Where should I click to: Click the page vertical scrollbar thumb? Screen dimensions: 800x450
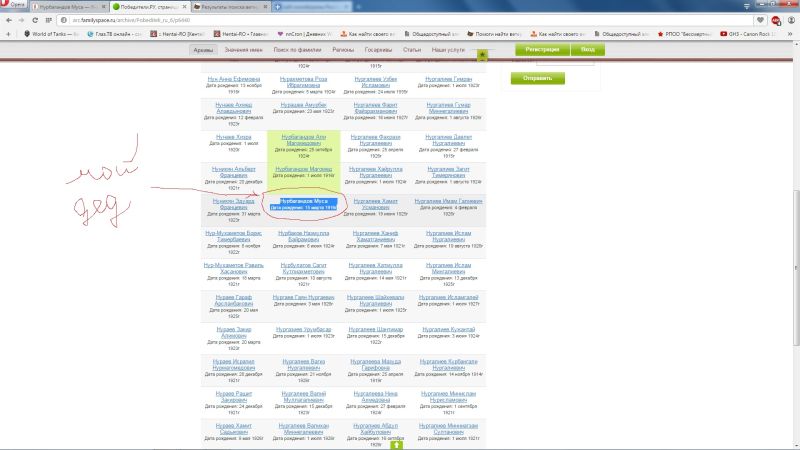796,268
